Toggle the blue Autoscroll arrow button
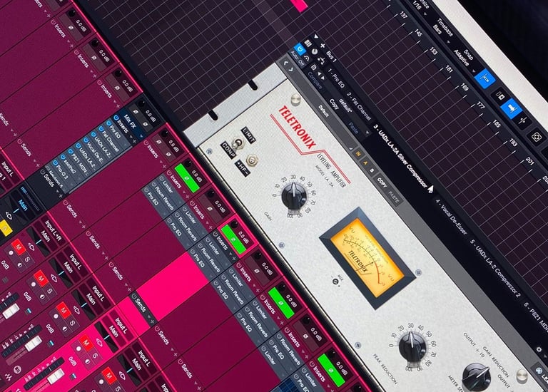548x392 pixels. pos(511,108)
